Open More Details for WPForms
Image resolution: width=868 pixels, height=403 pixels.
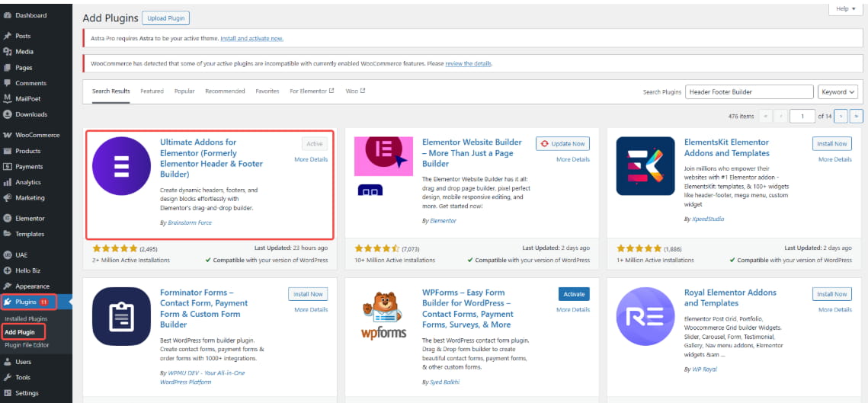coord(573,309)
